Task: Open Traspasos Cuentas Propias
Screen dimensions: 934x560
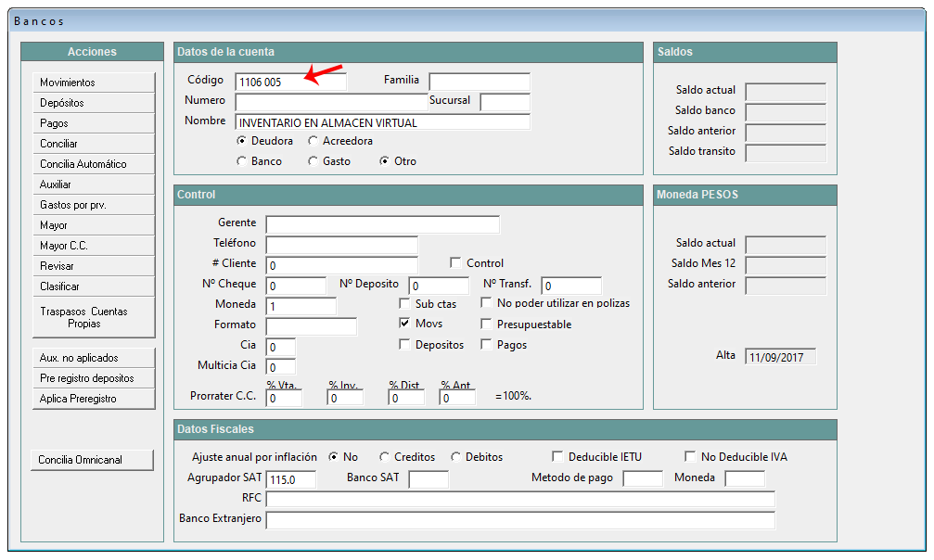Action: (94, 317)
